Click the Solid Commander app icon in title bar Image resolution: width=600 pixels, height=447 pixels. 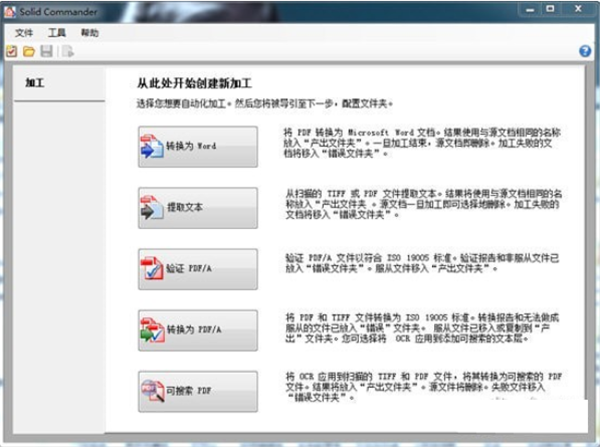click(x=9, y=10)
